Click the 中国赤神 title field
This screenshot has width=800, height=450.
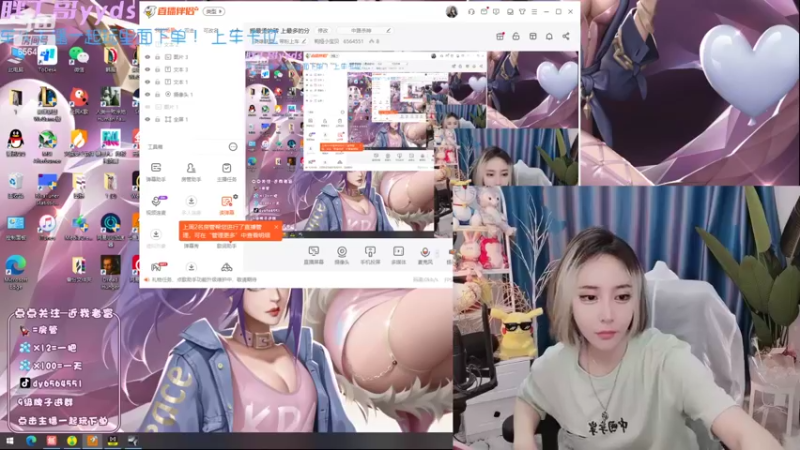[365, 31]
